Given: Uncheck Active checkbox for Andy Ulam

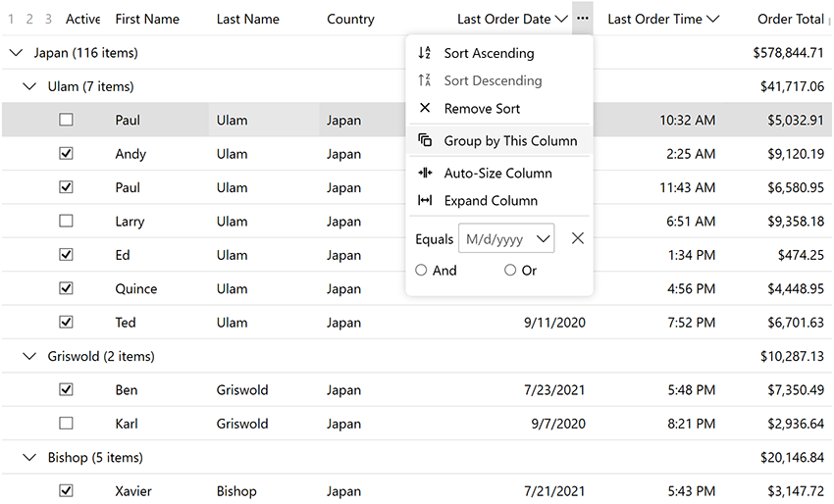Looking at the screenshot, I should coord(66,154).
